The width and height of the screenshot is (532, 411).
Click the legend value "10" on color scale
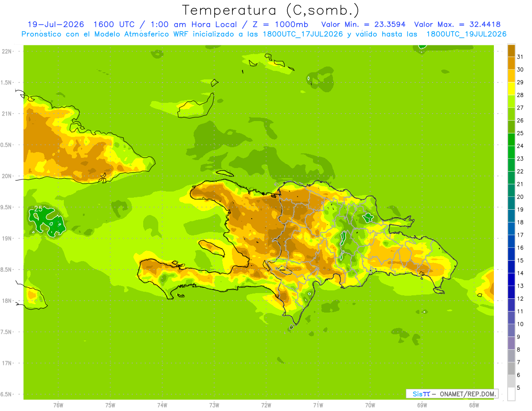click(x=520, y=324)
